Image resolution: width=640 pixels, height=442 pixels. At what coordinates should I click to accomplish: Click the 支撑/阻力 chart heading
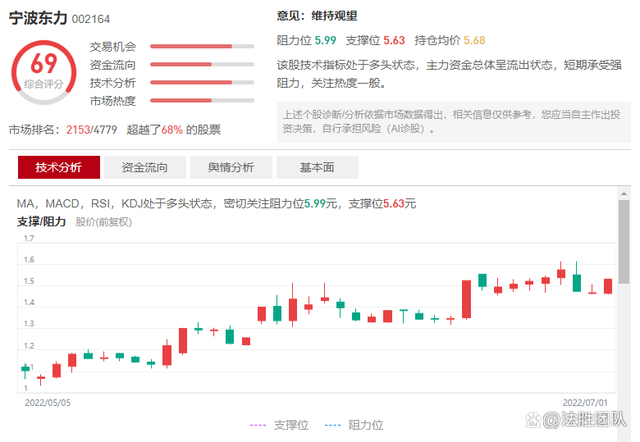tap(41, 222)
